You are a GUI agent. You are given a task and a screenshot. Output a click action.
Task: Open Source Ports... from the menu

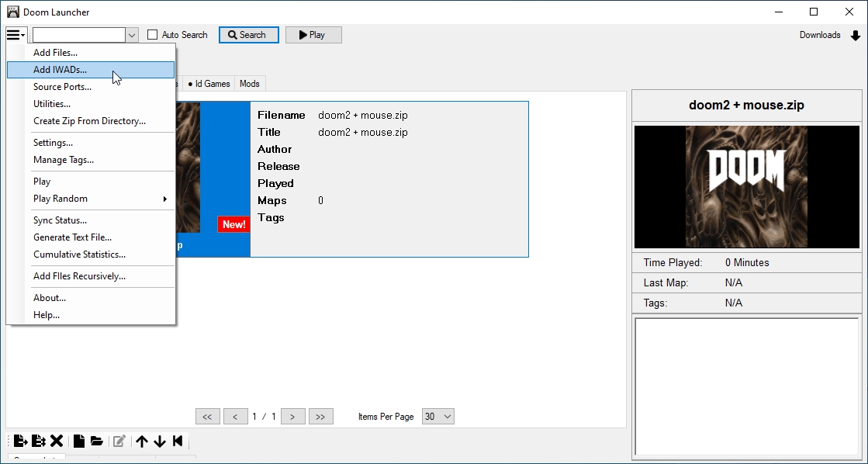click(91, 87)
